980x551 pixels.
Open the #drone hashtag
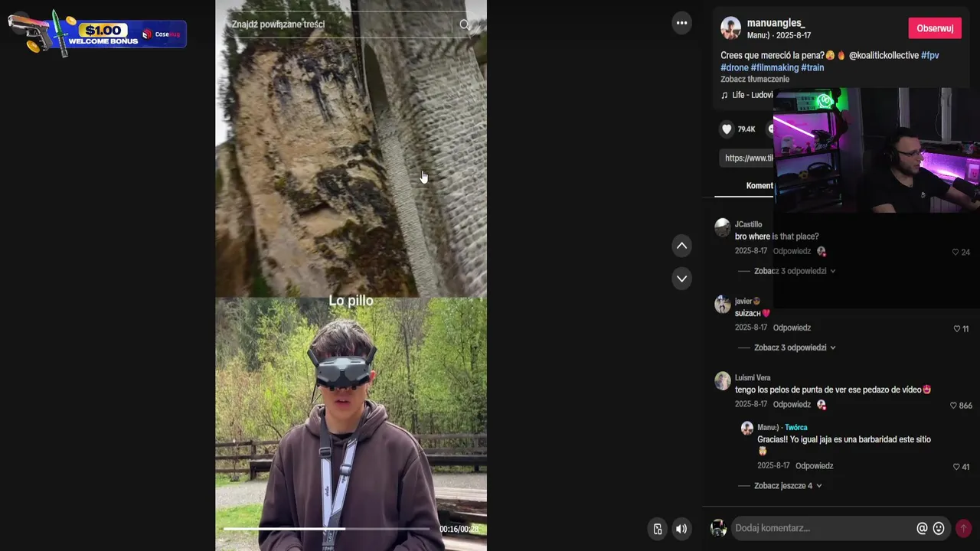(734, 67)
